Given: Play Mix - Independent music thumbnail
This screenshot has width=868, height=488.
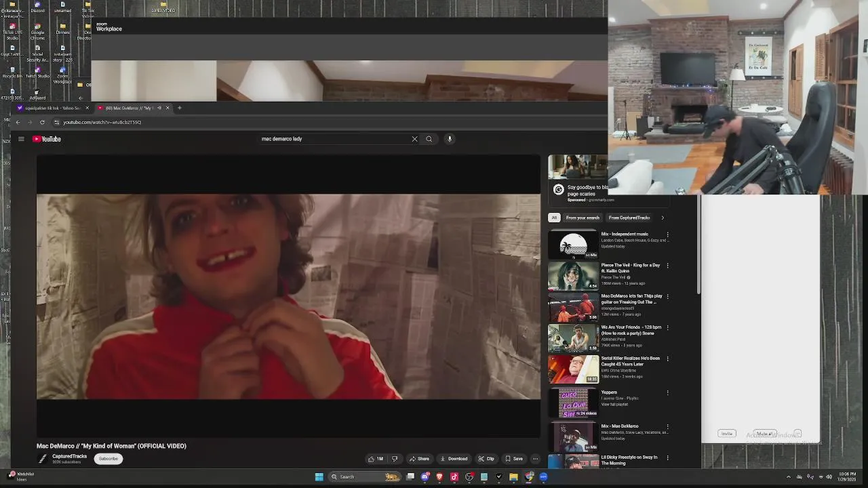Looking at the screenshot, I should pos(573,245).
